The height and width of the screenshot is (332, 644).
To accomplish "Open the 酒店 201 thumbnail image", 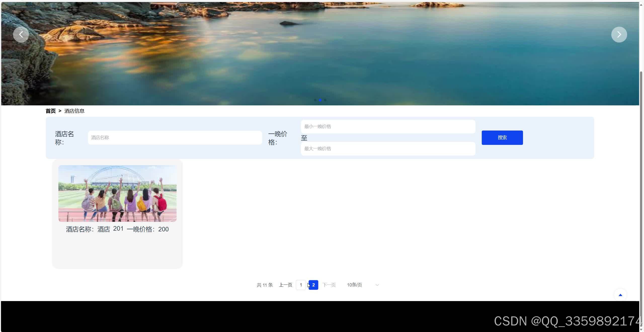I will 117,193.
